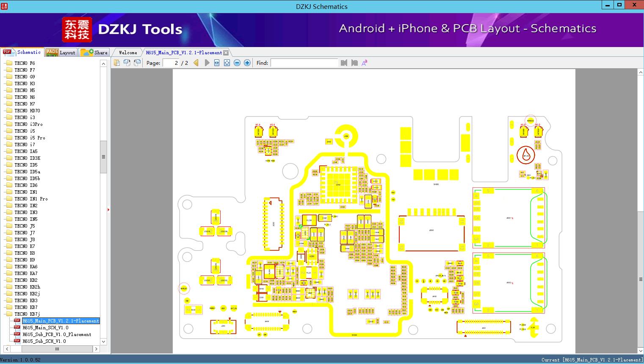Click document vertical scrollbar thumb
Viewport: 644px width, 364px height.
point(641,279)
